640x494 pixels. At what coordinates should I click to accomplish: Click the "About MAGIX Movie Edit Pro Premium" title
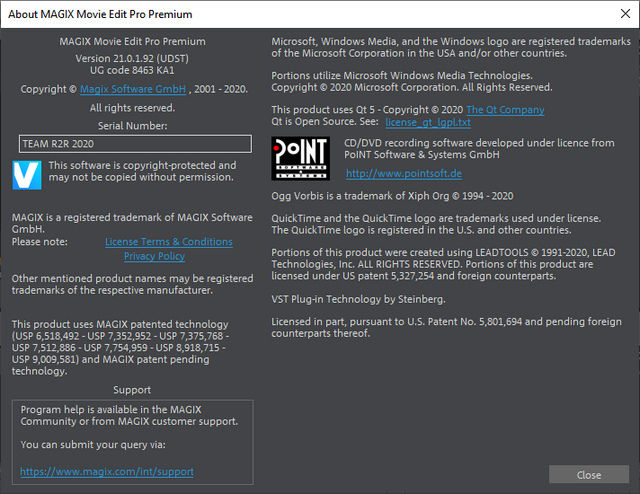click(x=100, y=14)
